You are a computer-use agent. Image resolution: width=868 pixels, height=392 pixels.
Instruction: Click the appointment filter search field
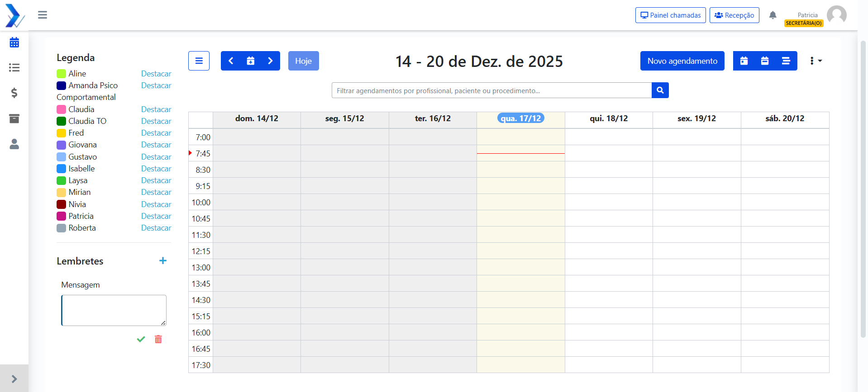tap(491, 90)
